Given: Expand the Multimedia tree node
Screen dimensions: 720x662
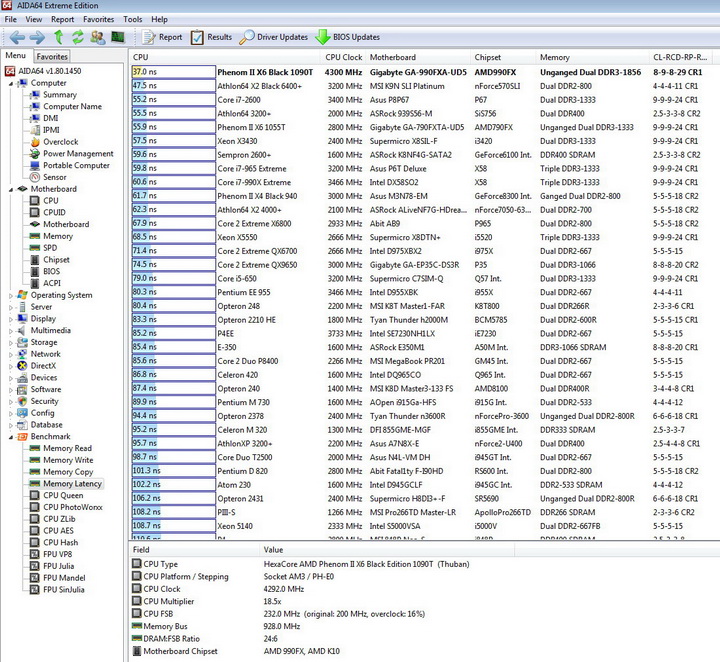Looking at the screenshot, I should tap(11, 331).
